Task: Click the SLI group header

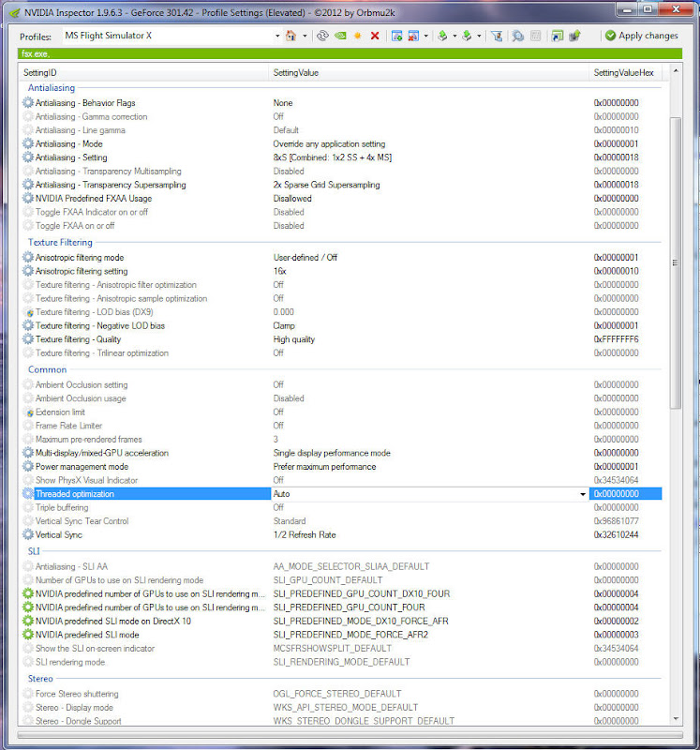Action: [34, 551]
